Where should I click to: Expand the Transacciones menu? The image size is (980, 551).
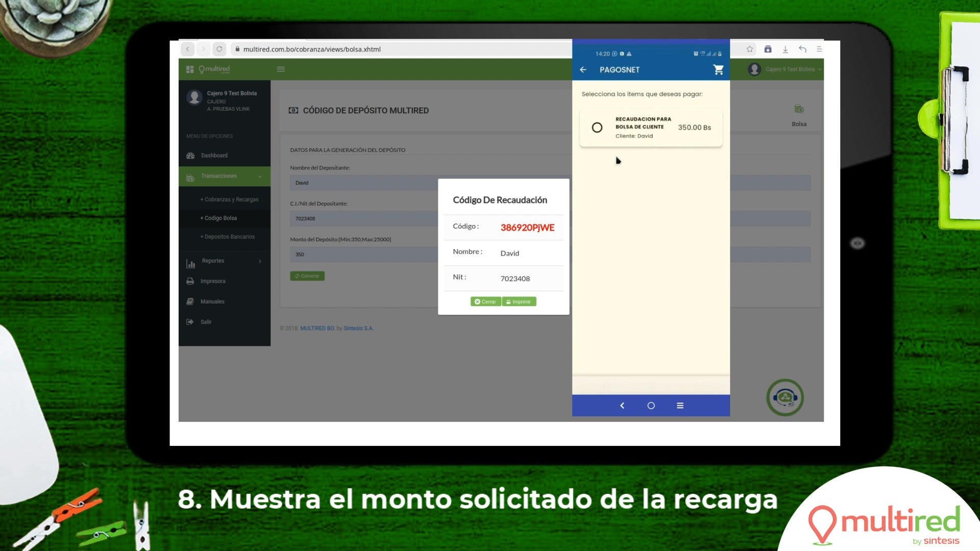pos(225,177)
